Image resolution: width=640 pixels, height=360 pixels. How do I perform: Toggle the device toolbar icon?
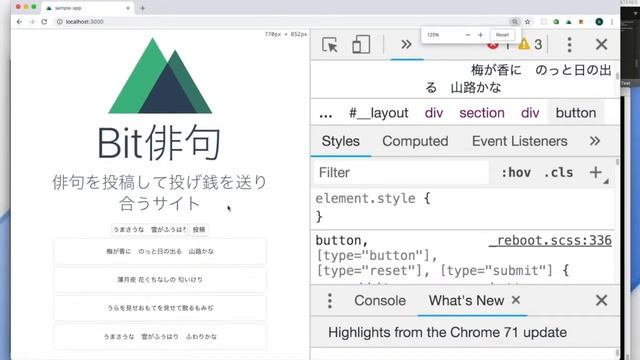pyautogui.click(x=361, y=44)
